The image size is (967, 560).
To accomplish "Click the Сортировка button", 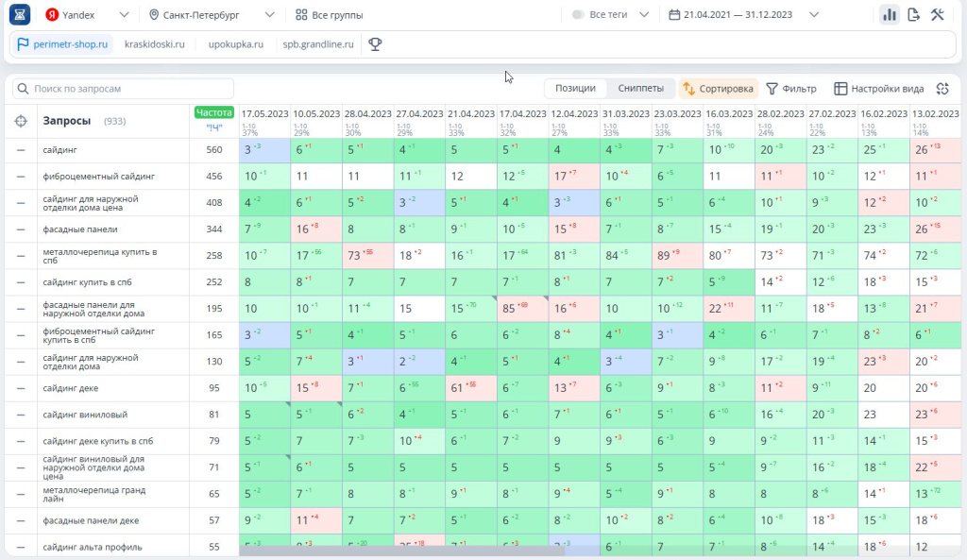I will click(x=718, y=89).
